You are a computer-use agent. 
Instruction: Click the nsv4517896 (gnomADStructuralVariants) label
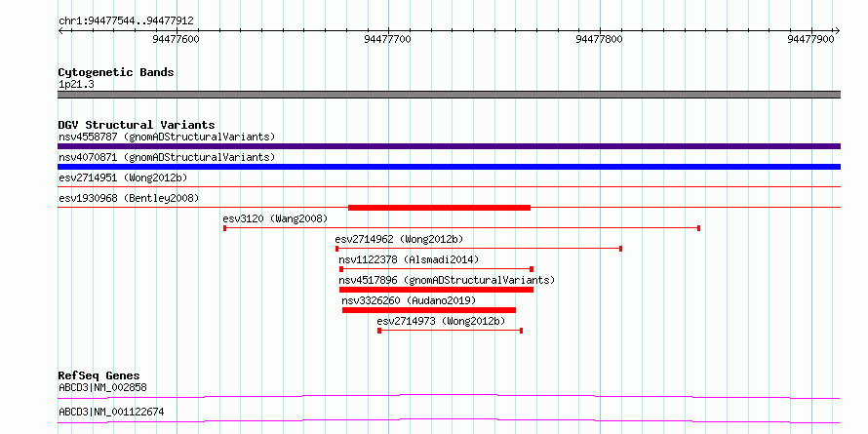point(447,280)
